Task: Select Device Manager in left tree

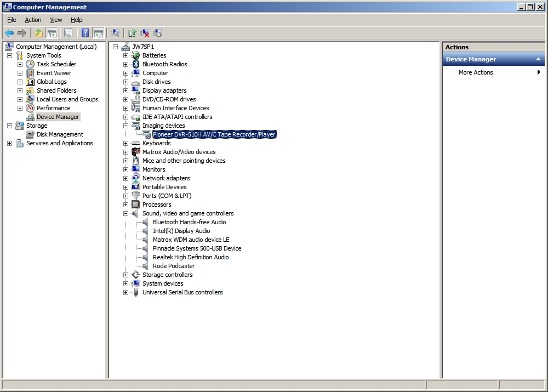Action: 58,117
